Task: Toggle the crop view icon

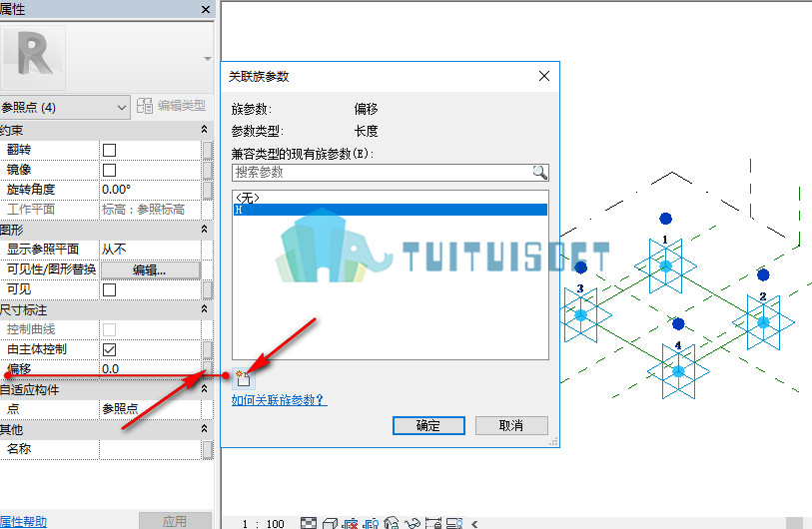Action: (351, 523)
